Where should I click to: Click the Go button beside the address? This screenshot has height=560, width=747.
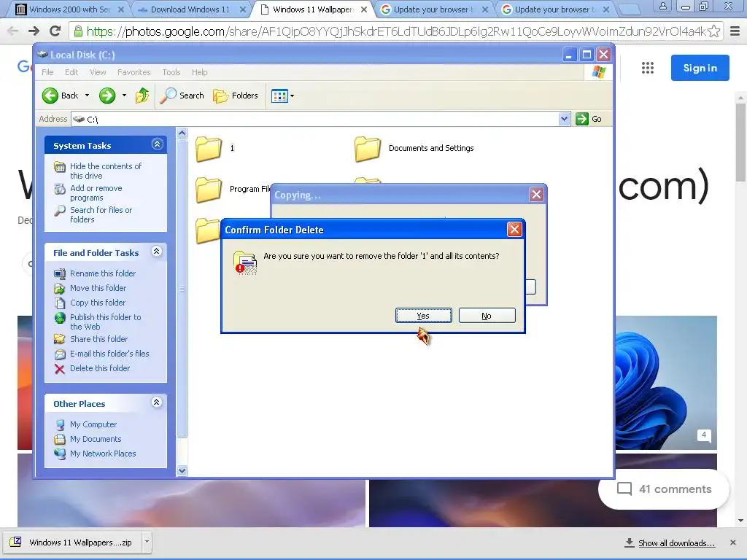(589, 119)
